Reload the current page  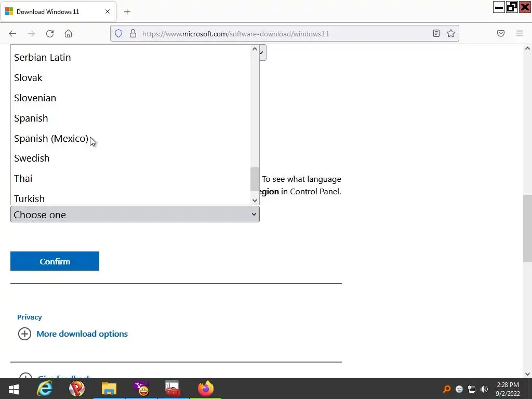(x=50, y=34)
